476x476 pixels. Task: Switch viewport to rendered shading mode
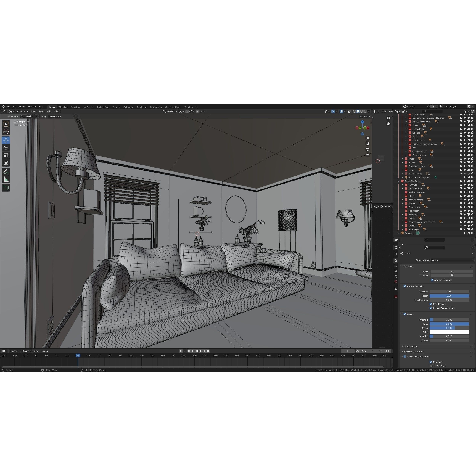tap(365, 111)
